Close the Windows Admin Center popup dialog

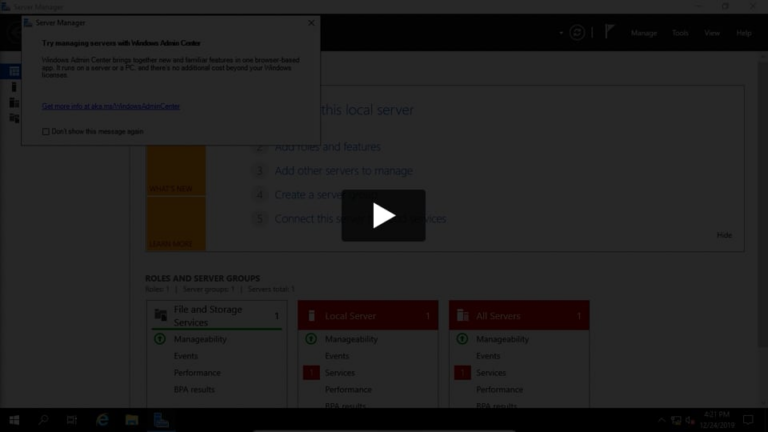pyautogui.click(x=311, y=23)
